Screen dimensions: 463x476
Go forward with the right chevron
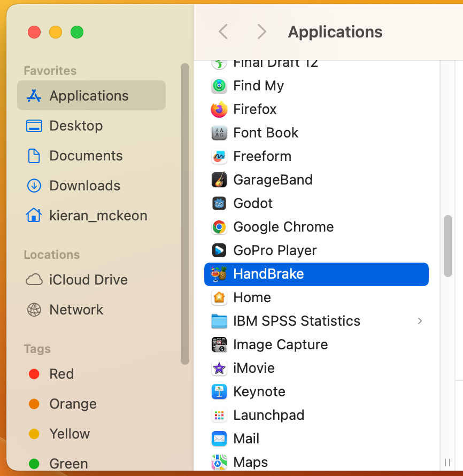[x=261, y=32]
